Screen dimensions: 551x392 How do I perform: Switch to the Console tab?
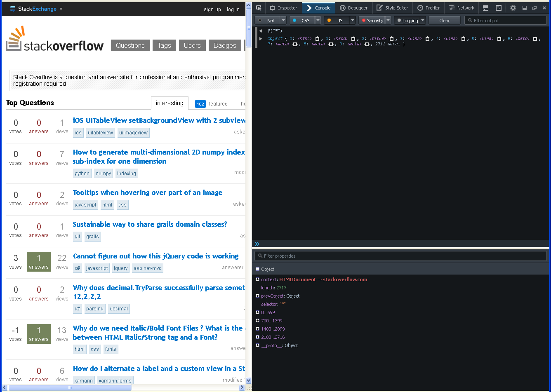[x=318, y=8]
